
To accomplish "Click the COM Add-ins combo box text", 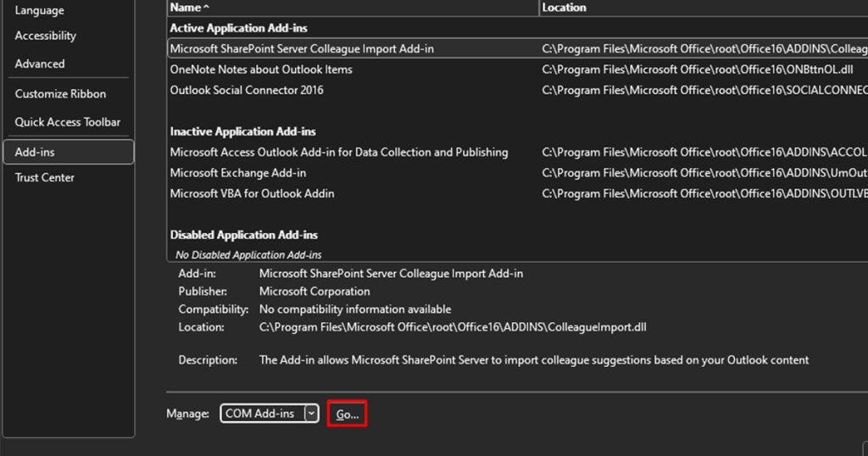I will (259, 414).
